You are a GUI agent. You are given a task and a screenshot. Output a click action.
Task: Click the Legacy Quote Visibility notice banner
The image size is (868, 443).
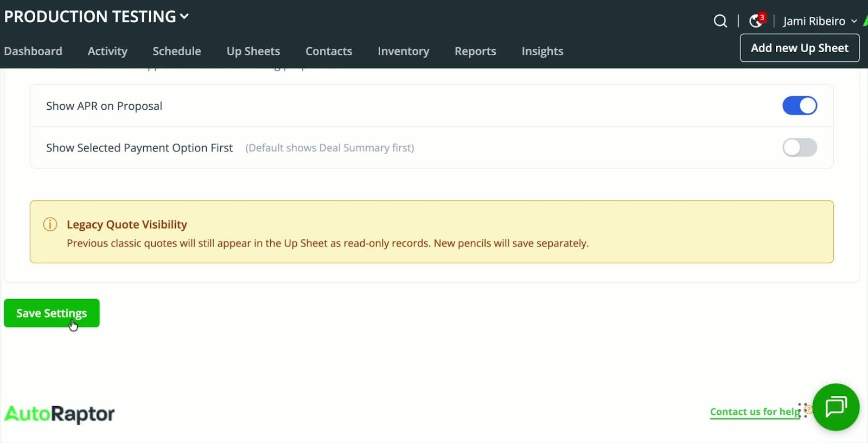(431, 232)
